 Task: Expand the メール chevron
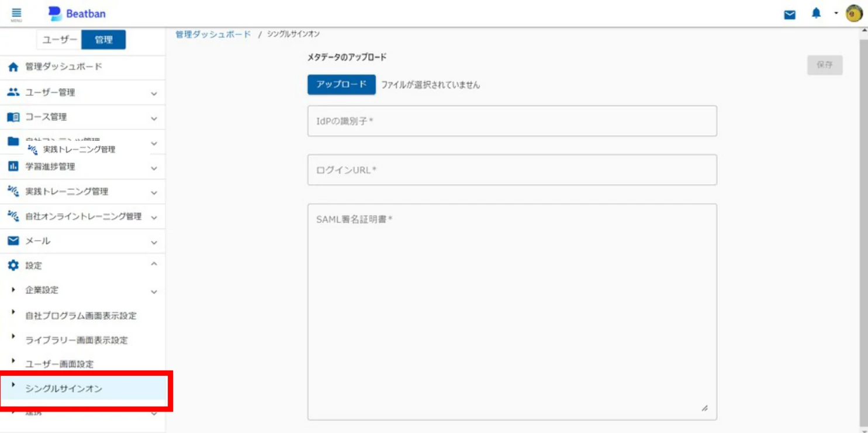point(154,242)
